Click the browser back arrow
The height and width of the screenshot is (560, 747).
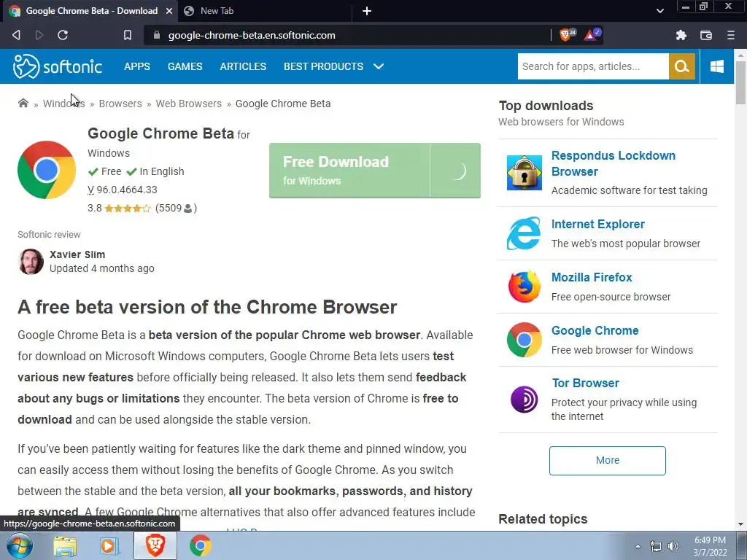point(16,35)
